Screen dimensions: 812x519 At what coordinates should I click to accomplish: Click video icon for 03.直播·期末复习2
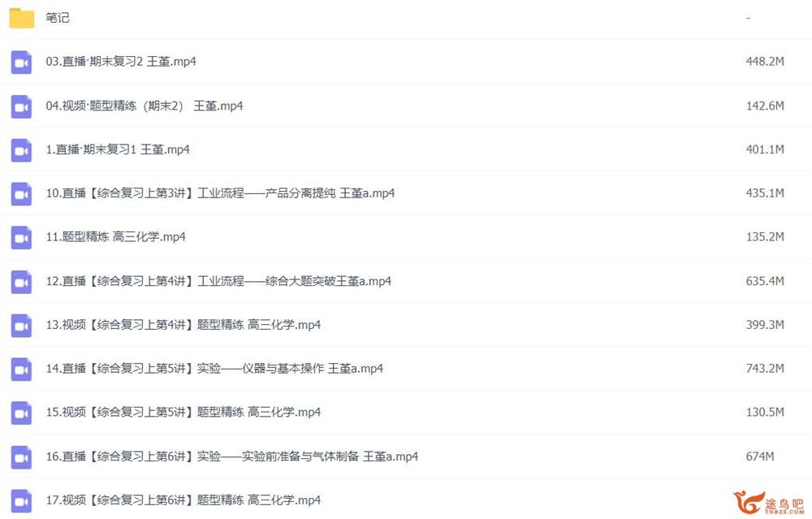point(21,63)
